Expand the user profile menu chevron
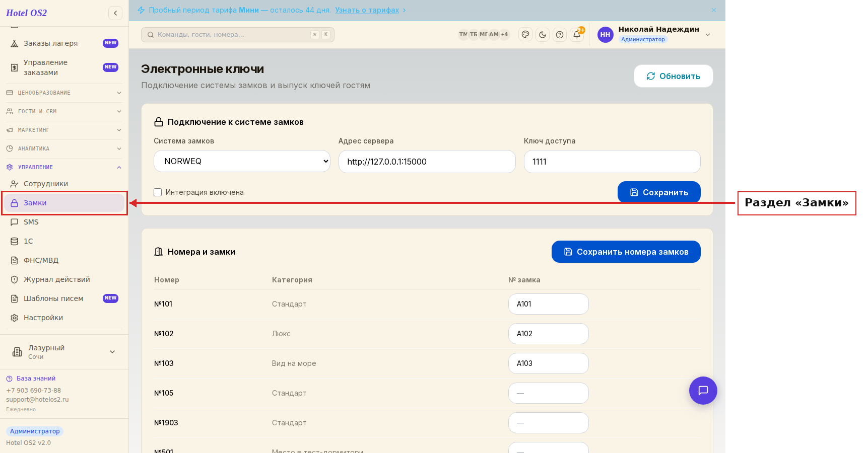Image resolution: width=868 pixels, height=453 pixels. (708, 35)
